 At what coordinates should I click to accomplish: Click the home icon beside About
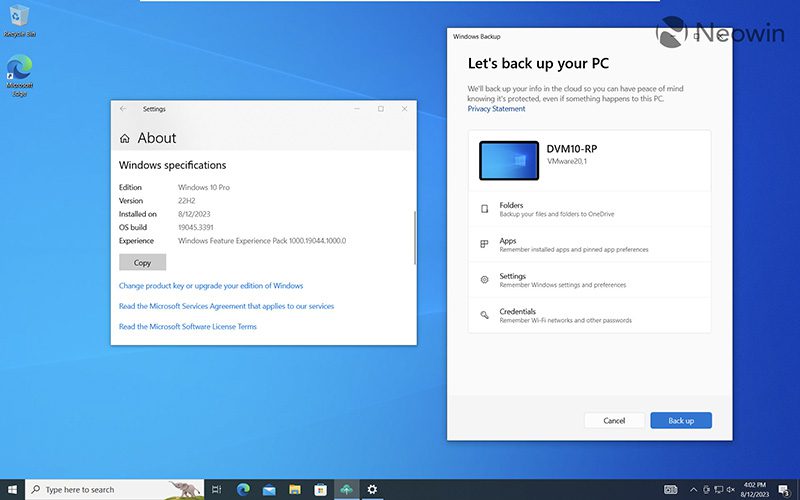[124, 138]
